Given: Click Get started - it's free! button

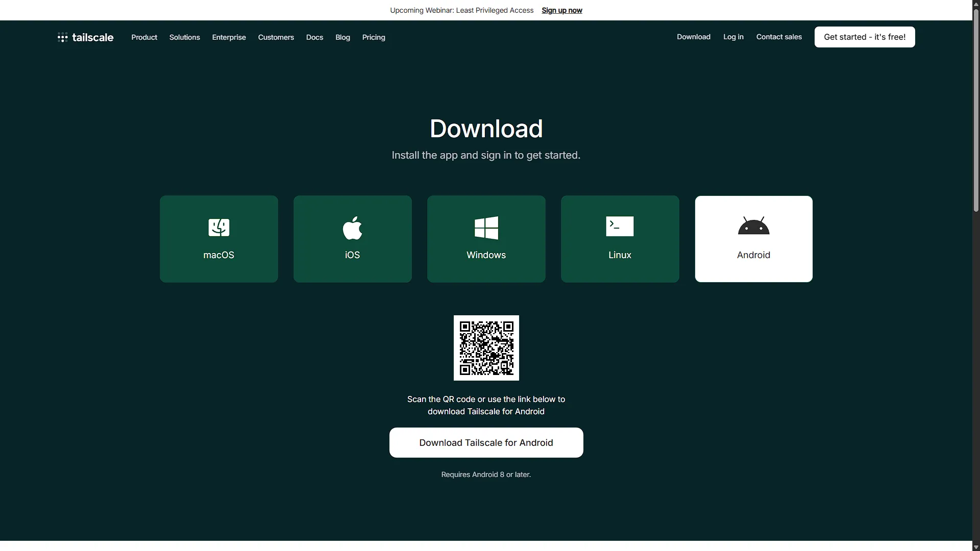Looking at the screenshot, I should click(x=865, y=37).
